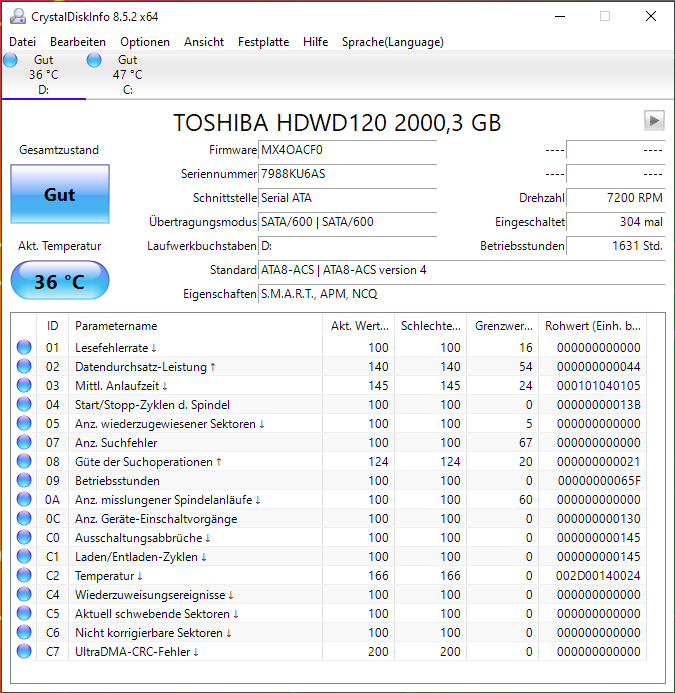This screenshot has height=693, width=675.
Task: Click the TOSHIBA HDWD120 2000,3 GB title
Action: (x=337, y=122)
